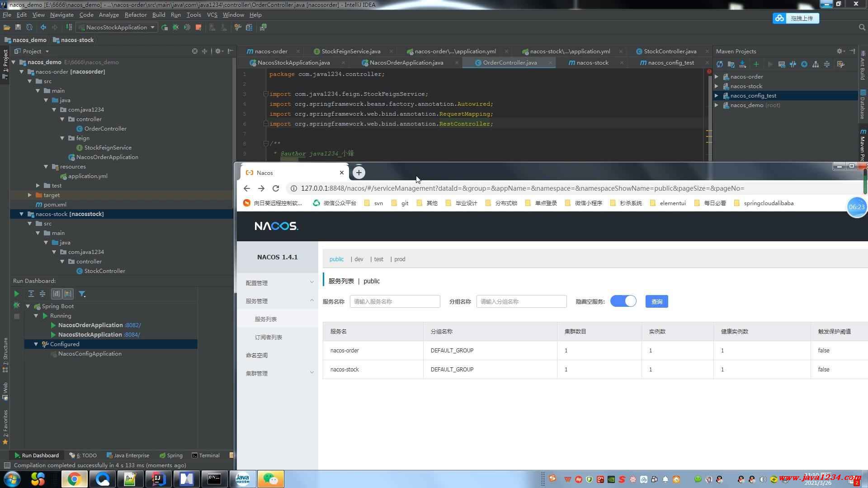
Task: Expand the 集群管理 menu in Nacos sidebar
Action: tap(278, 373)
